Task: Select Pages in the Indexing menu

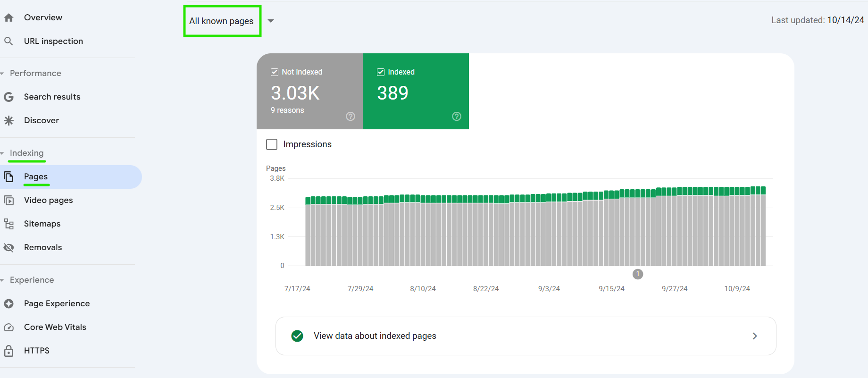Action: tap(36, 177)
